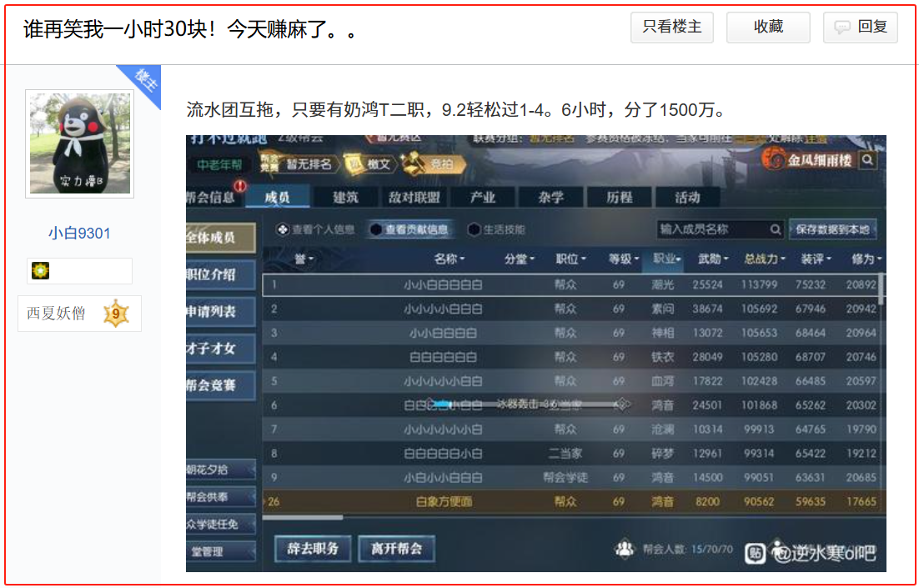Sort members by 总战力 column
Viewport: 919px width, 588px height.
[764, 259]
